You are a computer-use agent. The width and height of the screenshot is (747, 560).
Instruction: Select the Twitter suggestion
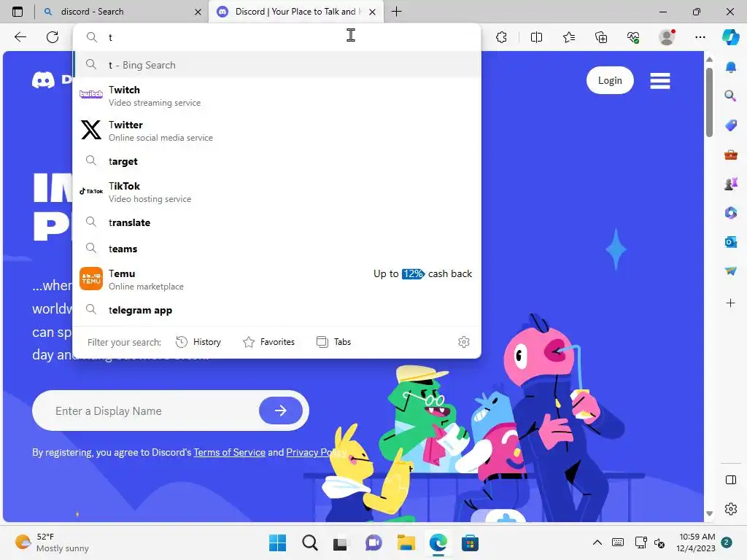point(276,131)
